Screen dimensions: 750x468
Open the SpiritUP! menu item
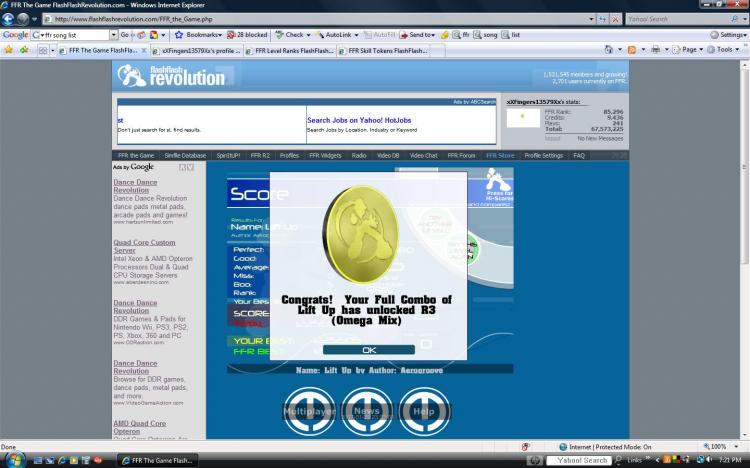[228, 156]
